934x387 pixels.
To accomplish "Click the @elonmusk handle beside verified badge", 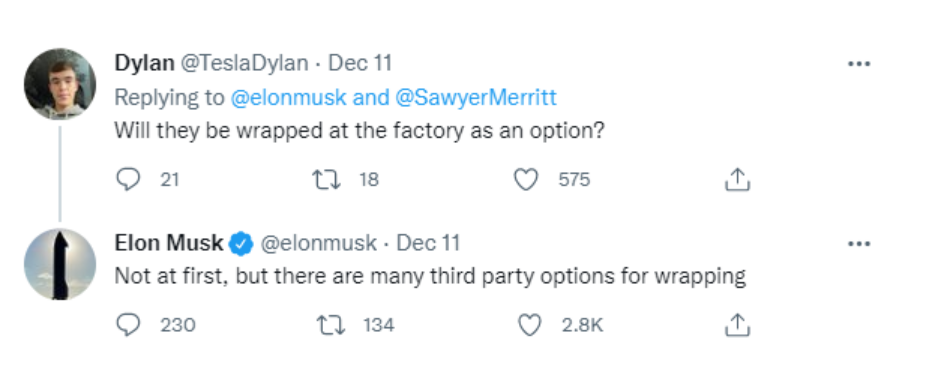I will (x=319, y=243).
